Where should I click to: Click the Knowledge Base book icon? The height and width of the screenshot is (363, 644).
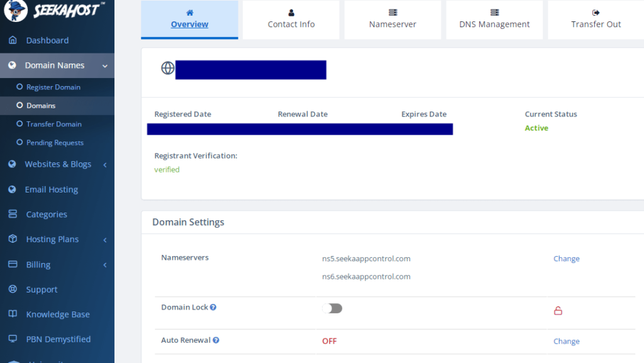pyautogui.click(x=13, y=314)
